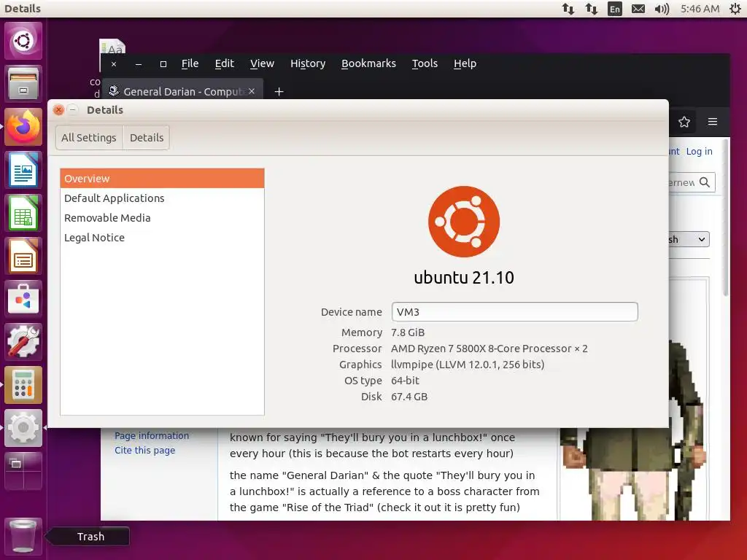This screenshot has width=747, height=560.
Task: Click the ubuntu 21.10 version text
Action: 464,278
